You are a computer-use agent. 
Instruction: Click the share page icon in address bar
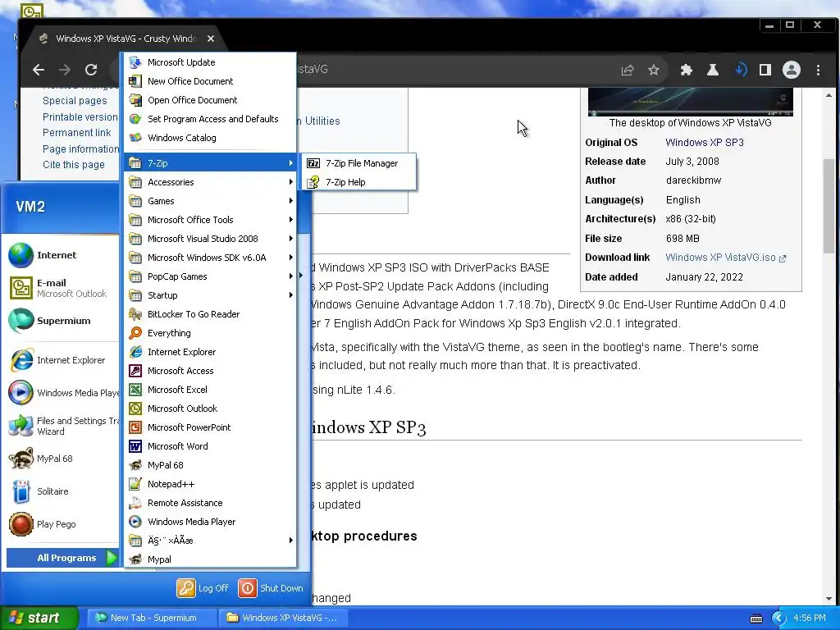[628, 70]
